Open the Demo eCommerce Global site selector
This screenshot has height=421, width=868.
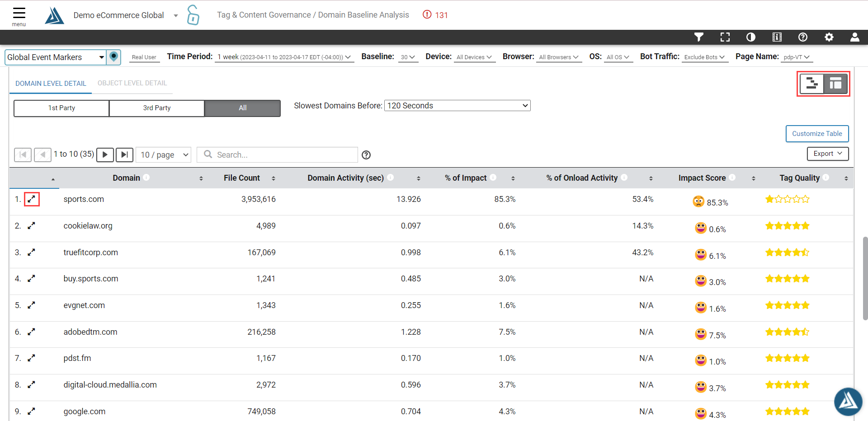pos(125,15)
